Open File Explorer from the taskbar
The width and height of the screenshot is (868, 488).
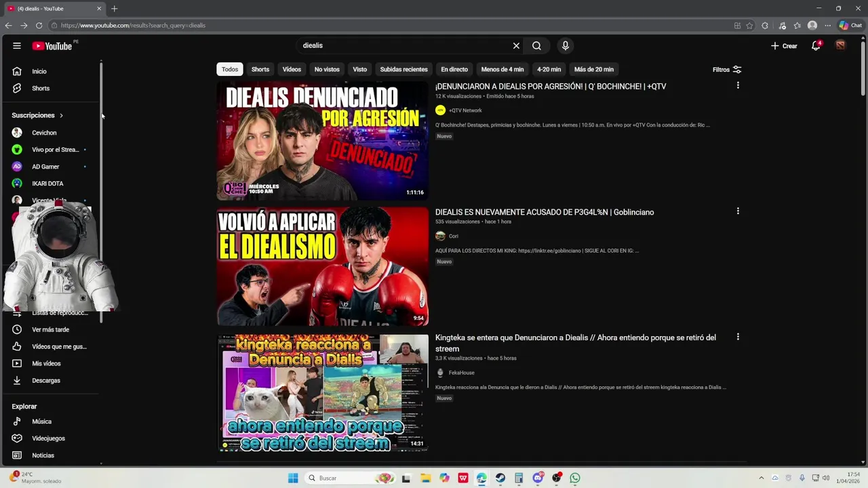[x=425, y=478]
